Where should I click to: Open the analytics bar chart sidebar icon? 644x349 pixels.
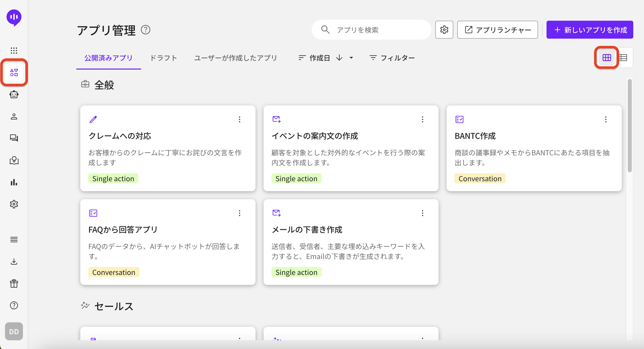tap(14, 182)
